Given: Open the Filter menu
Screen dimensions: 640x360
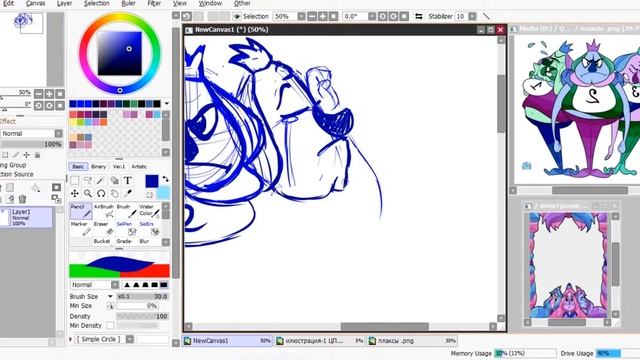Looking at the screenshot, I should (154, 3).
